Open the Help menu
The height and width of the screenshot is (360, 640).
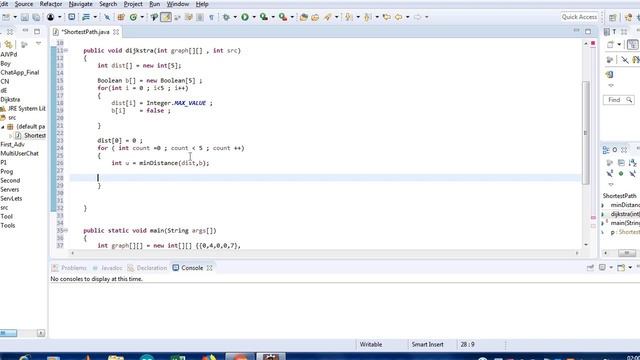coord(202,4)
